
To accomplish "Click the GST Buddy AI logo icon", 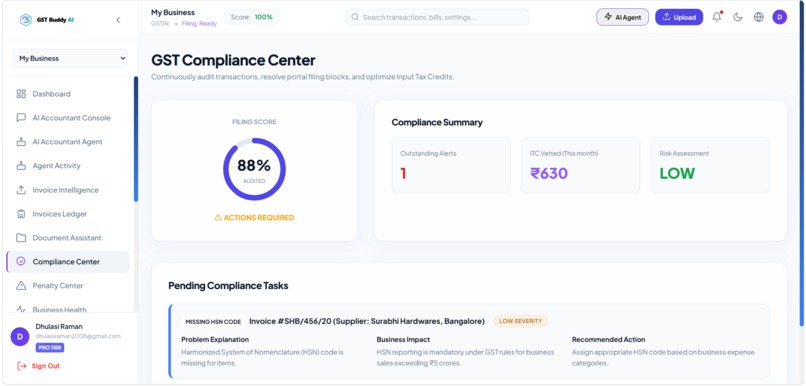I will click(x=25, y=20).
